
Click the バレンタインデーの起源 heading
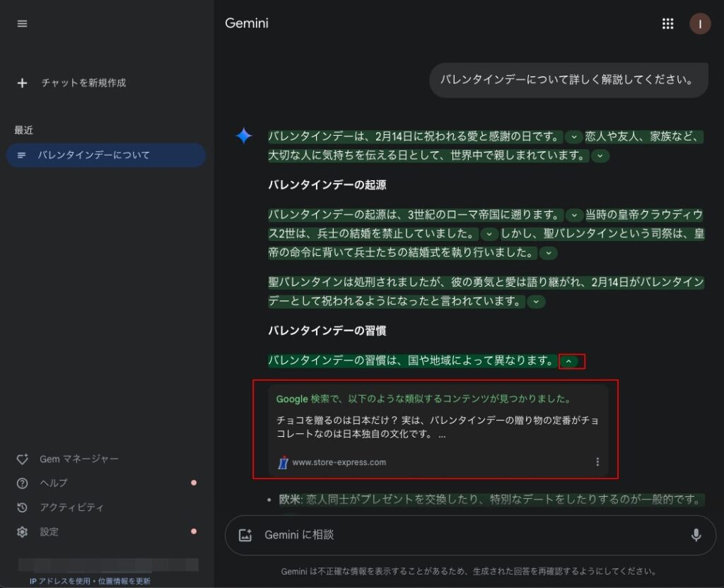(x=327, y=185)
